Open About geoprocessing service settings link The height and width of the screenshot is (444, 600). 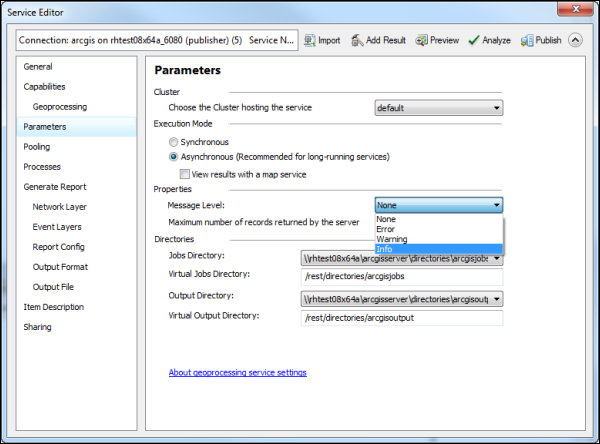coord(237,373)
